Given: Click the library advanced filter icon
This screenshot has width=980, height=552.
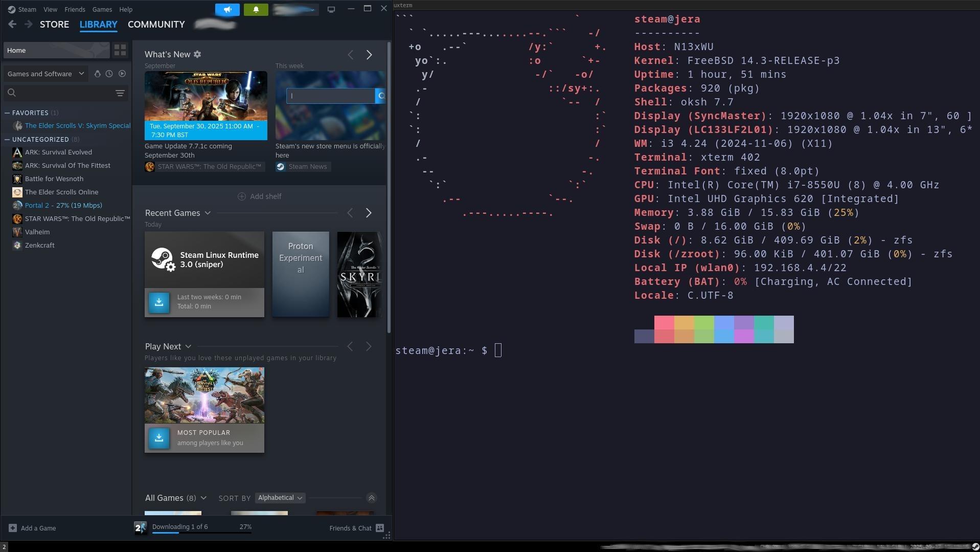Looking at the screenshot, I should (120, 93).
